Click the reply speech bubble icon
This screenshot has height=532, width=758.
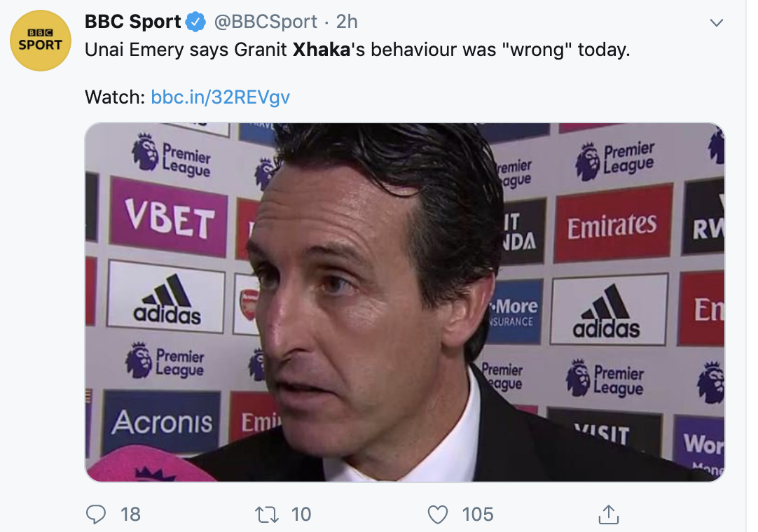click(x=95, y=514)
